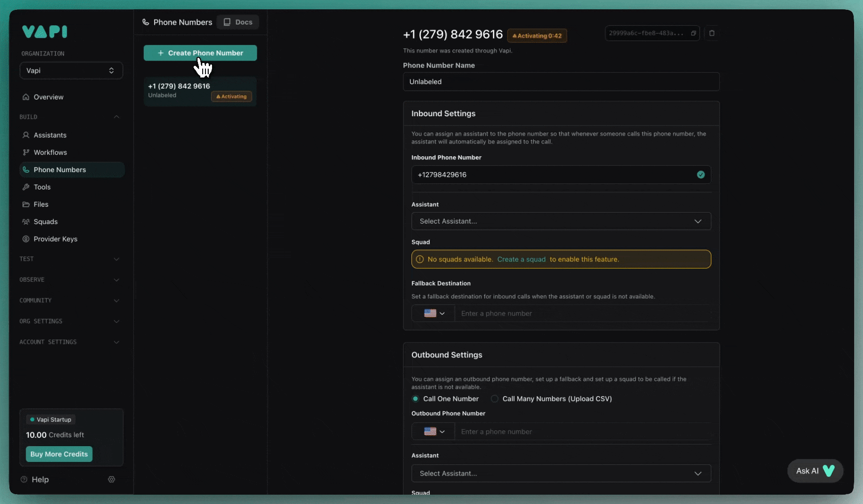Open the Fallback Destination country flag dropdown
This screenshot has width=863, height=504.
(x=433, y=314)
